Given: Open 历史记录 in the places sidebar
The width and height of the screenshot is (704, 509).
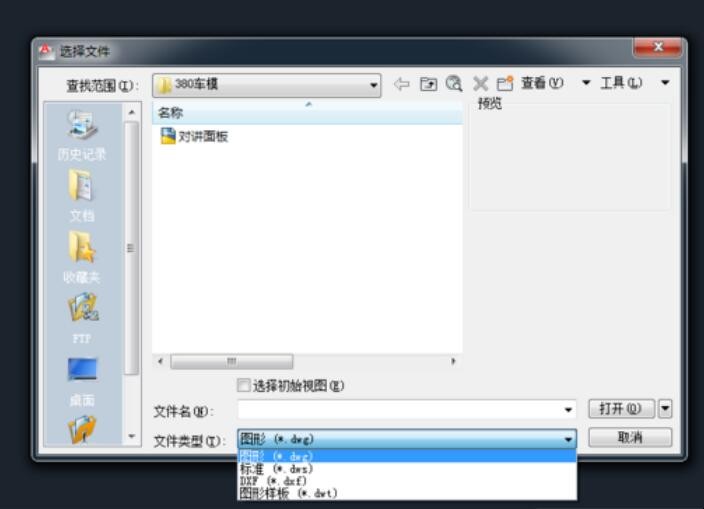Looking at the screenshot, I should point(82,135).
